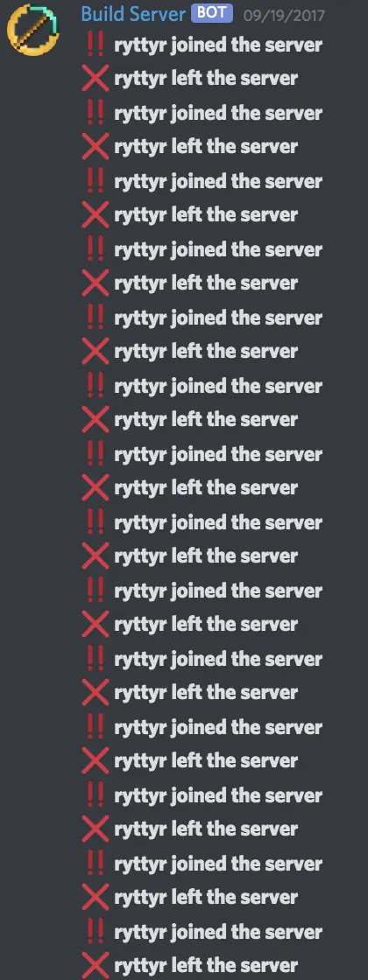Select the second "ryttyr left the server" message
The width and height of the screenshot is (368, 980).
(206, 147)
